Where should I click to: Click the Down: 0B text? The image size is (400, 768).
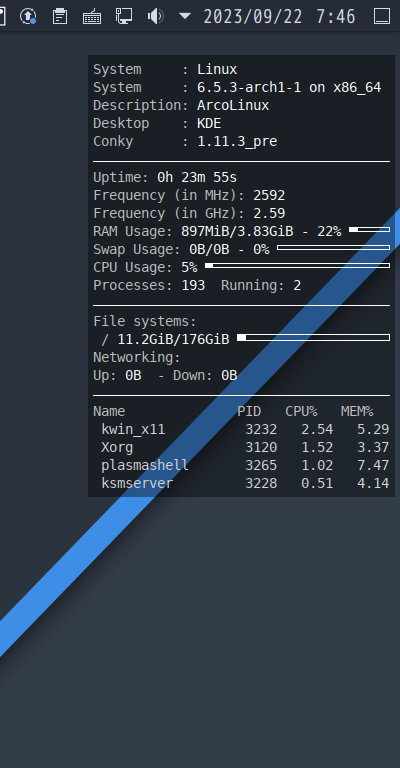pos(205,376)
